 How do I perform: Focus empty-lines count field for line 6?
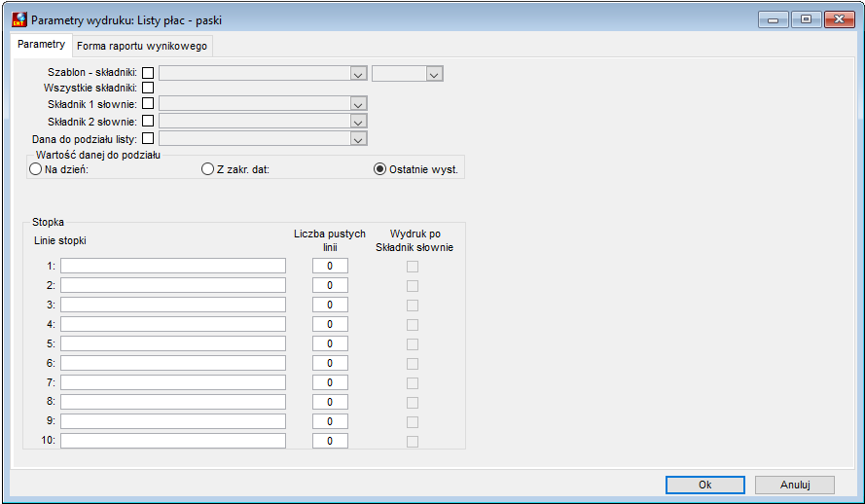click(330, 363)
